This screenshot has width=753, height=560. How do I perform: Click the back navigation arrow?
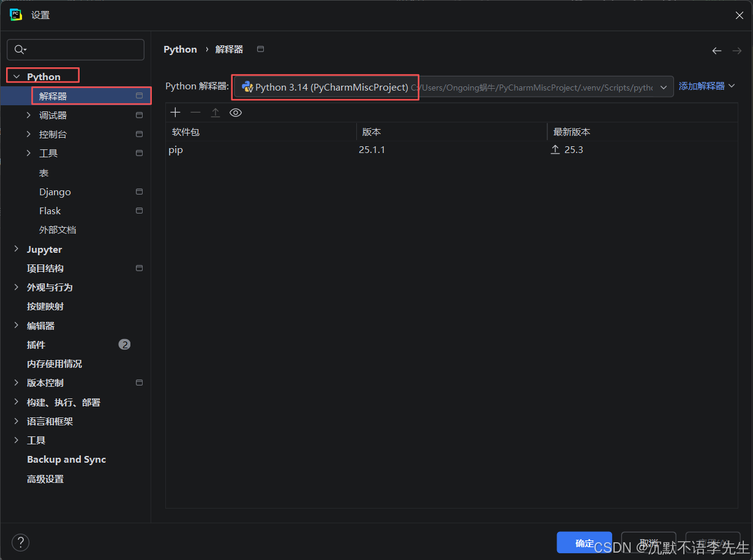(717, 51)
